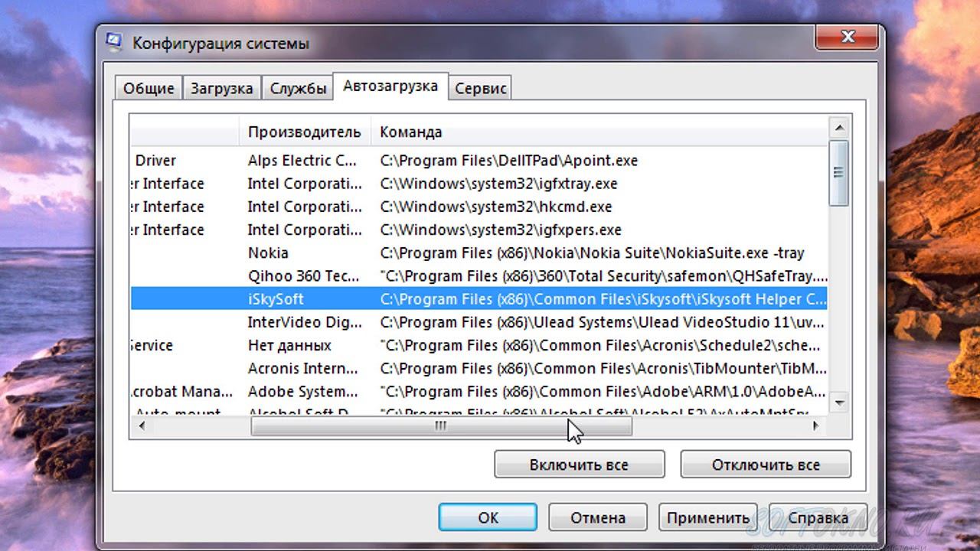980x551 pixels.
Task: Select the Apoint.exe command path
Action: pos(508,161)
